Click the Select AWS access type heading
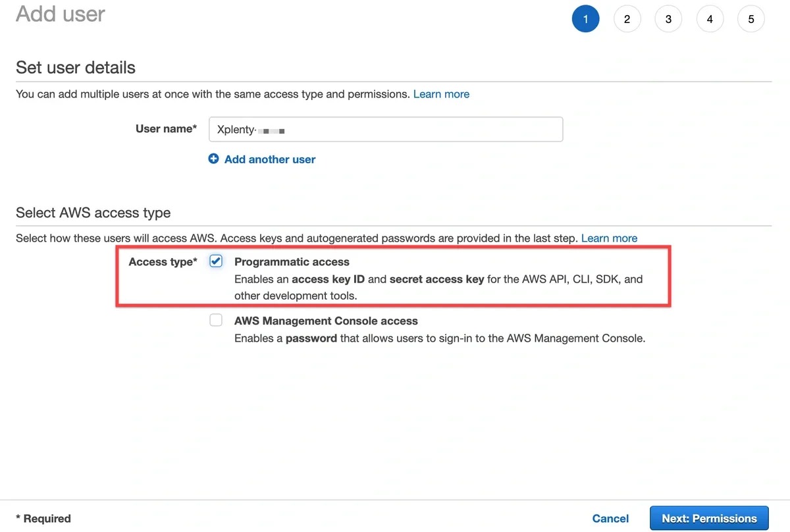The width and height of the screenshot is (790, 532). [93, 212]
